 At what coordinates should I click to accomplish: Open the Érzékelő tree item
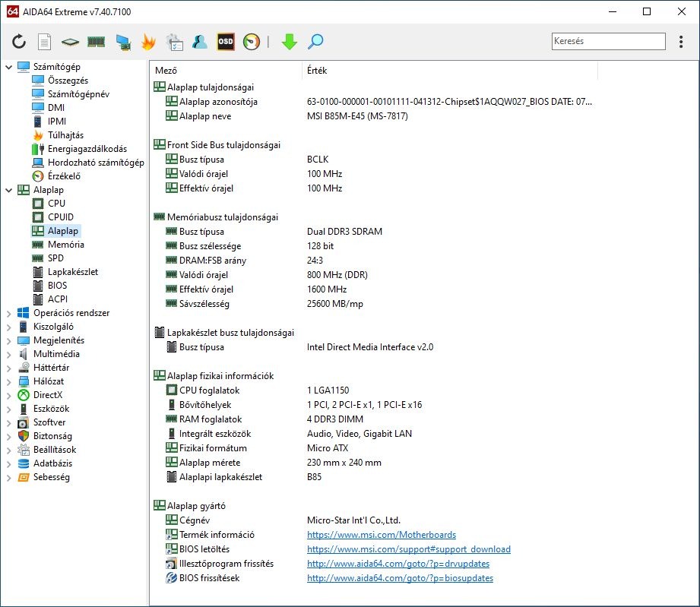click(x=65, y=176)
